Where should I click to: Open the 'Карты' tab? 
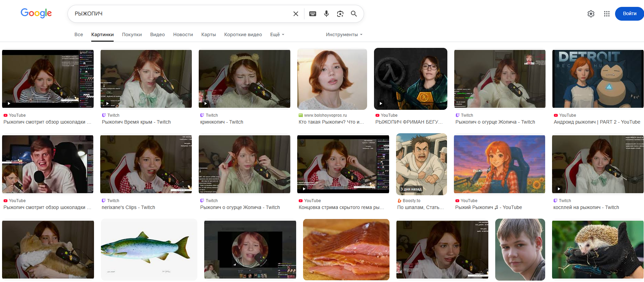(x=209, y=35)
